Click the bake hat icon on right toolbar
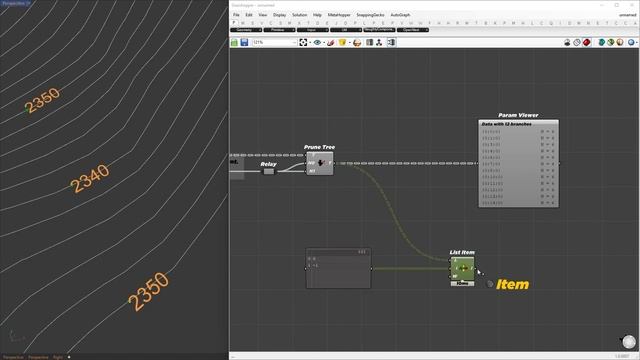Image resolution: width=640 pixels, height=360 pixels. [x=567, y=42]
